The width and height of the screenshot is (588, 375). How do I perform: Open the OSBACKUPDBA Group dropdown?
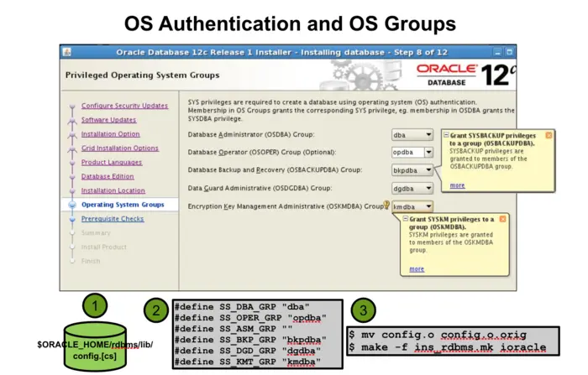pyautogui.click(x=412, y=170)
